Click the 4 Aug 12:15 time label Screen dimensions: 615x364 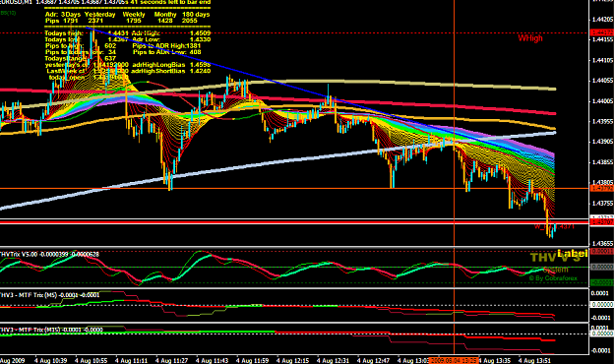coord(293,360)
